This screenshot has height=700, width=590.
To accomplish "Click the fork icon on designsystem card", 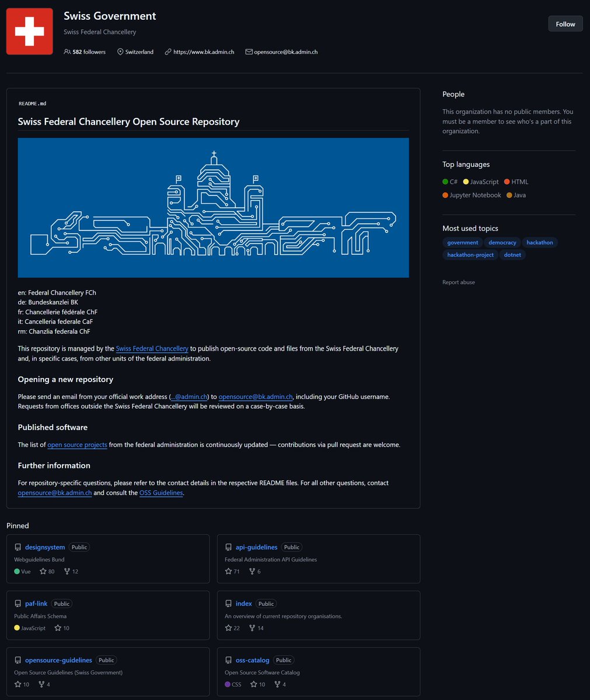I will point(67,572).
